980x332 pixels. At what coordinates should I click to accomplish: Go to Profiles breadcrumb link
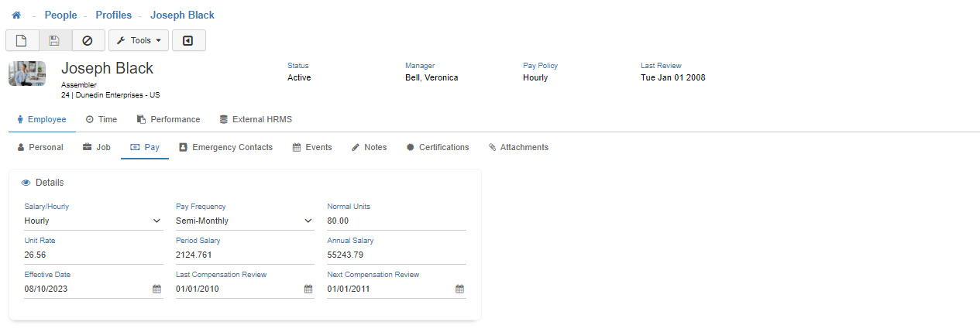(114, 15)
